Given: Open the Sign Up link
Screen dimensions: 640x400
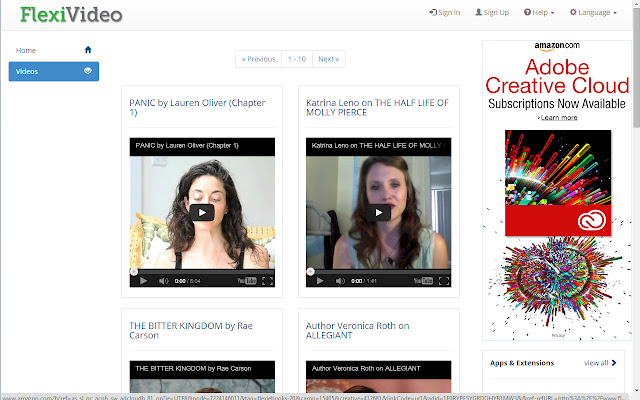Looking at the screenshot, I should [x=492, y=12].
